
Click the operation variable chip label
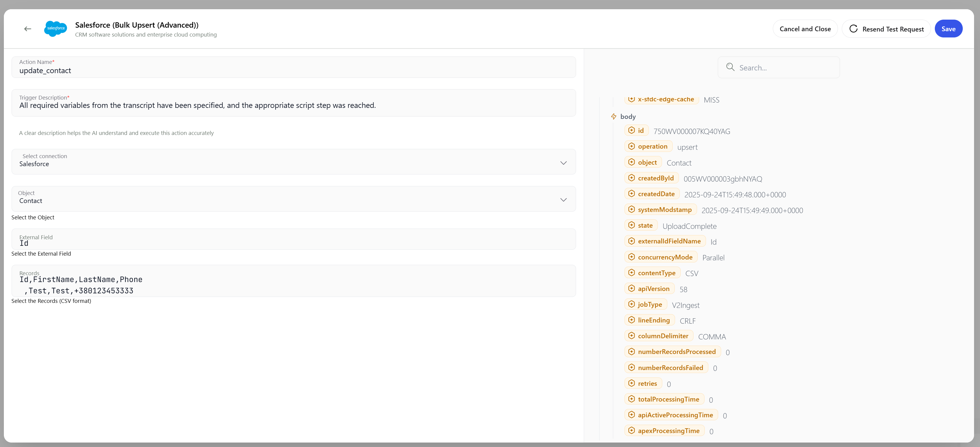pyautogui.click(x=652, y=147)
